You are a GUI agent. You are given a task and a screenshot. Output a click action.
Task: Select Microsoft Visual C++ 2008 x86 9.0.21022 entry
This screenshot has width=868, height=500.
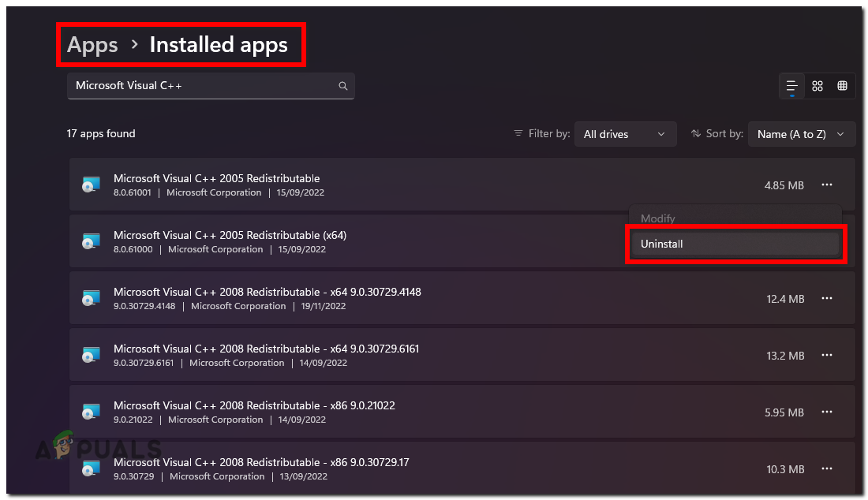(462, 412)
